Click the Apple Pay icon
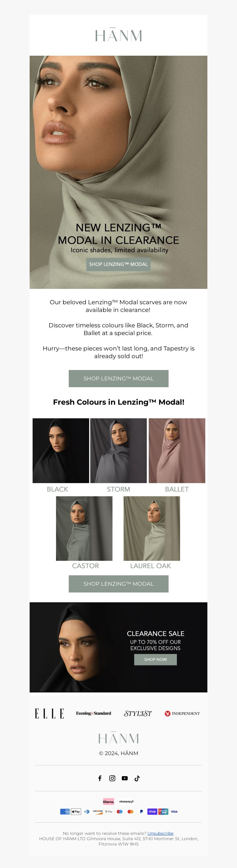This screenshot has height=868, width=237. (x=76, y=811)
